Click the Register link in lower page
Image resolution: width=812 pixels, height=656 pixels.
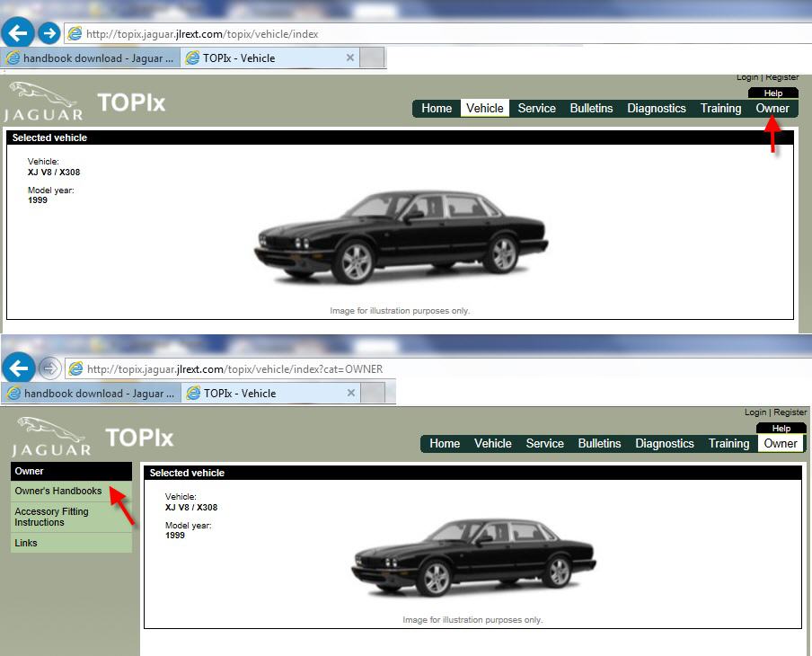[790, 412]
